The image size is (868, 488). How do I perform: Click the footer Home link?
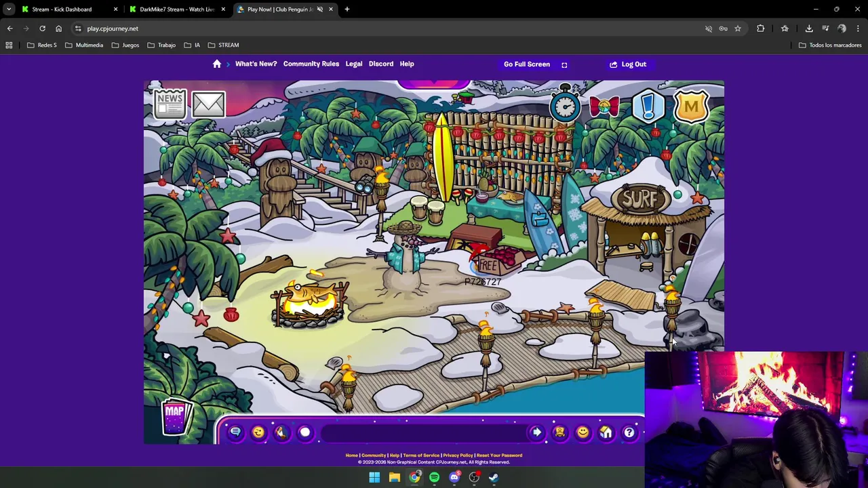(x=351, y=455)
